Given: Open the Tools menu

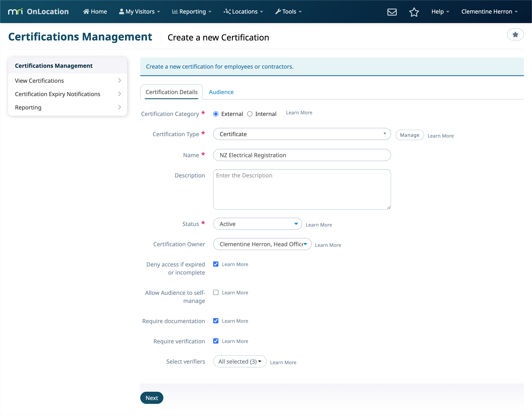Looking at the screenshot, I should point(288,12).
